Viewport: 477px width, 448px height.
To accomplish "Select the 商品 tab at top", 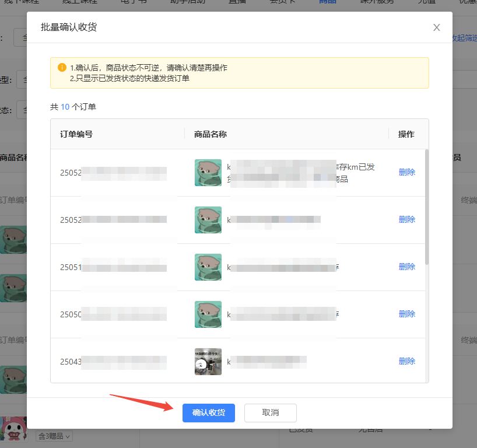I will pos(327,2).
